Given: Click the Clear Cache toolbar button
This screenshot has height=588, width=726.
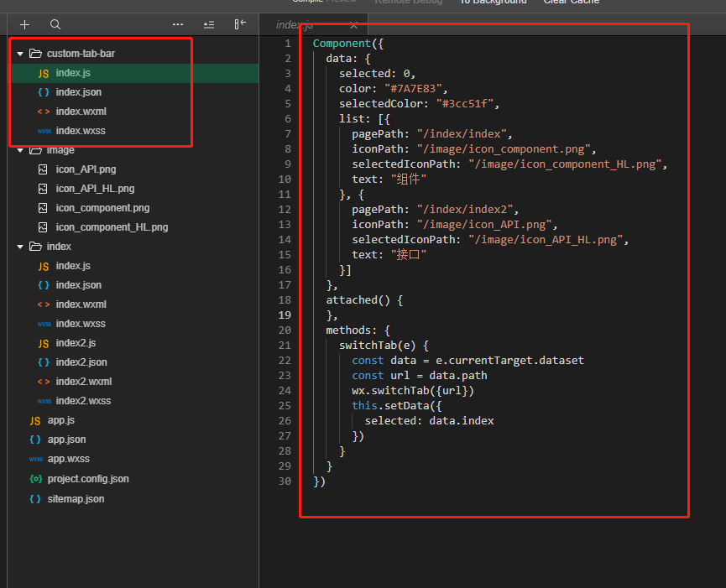Looking at the screenshot, I should [x=572, y=3].
